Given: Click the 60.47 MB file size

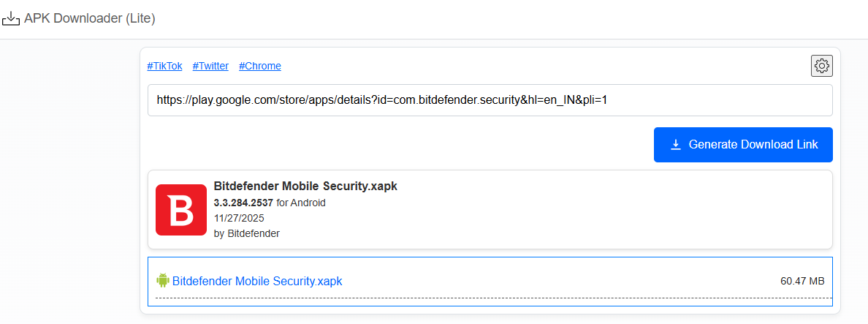Looking at the screenshot, I should 802,281.
